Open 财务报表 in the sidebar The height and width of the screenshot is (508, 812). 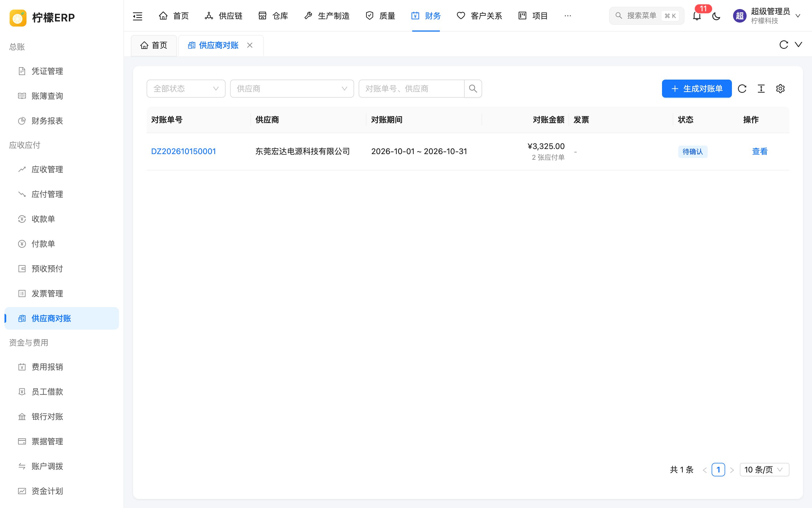pos(62,121)
